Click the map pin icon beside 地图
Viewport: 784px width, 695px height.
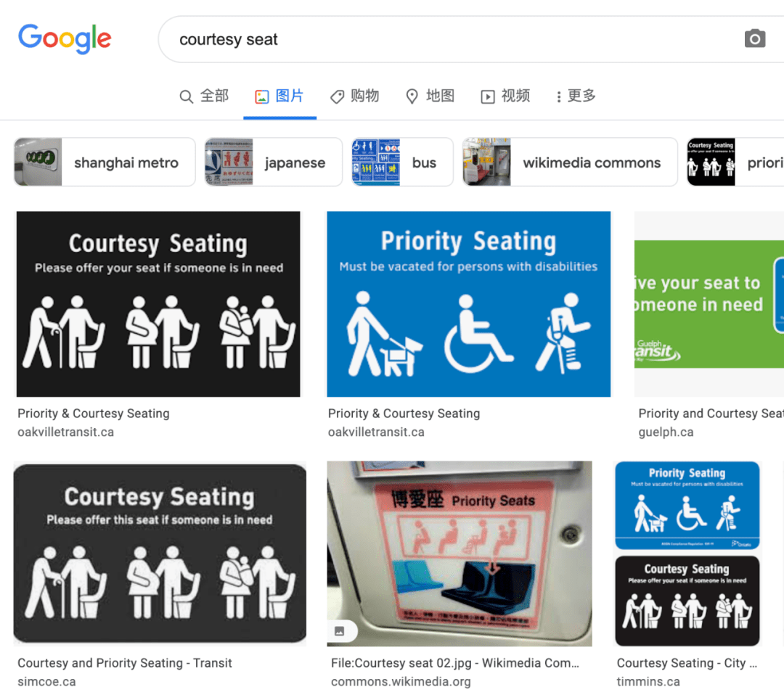tap(412, 96)
